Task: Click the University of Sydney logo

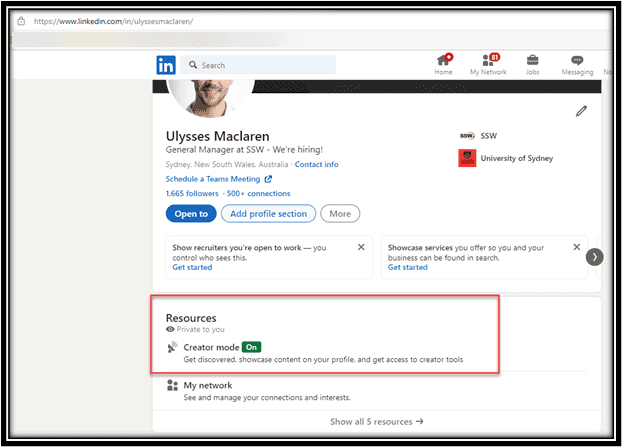Action: click(x=467, y=158)
